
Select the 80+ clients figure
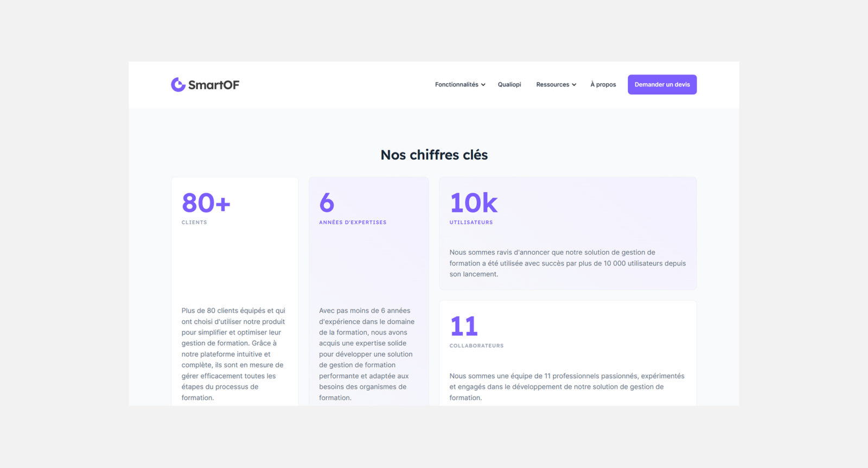[x=206, y=203]
